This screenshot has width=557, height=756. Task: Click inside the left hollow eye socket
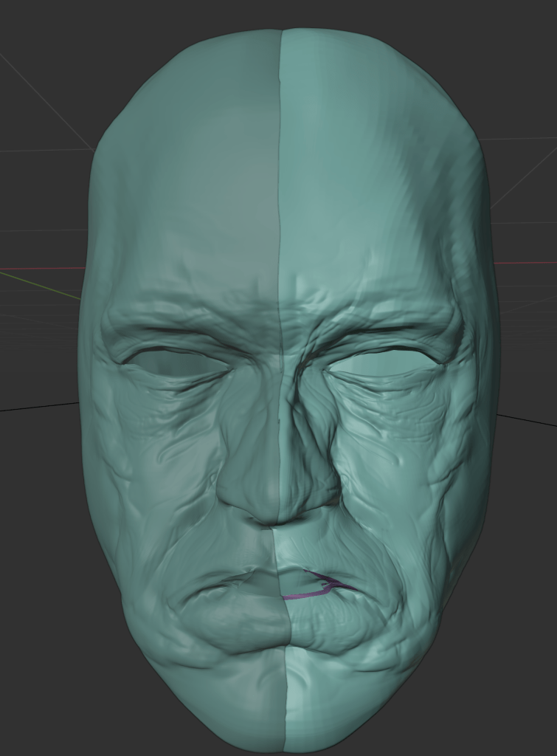point(173,362)
